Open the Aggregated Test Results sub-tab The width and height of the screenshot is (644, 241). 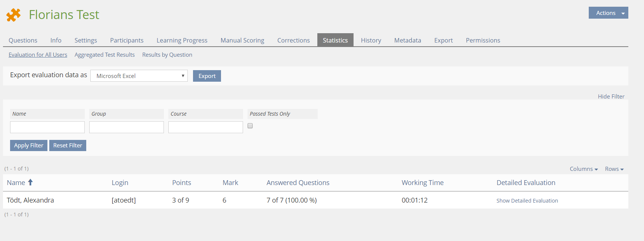105,55
